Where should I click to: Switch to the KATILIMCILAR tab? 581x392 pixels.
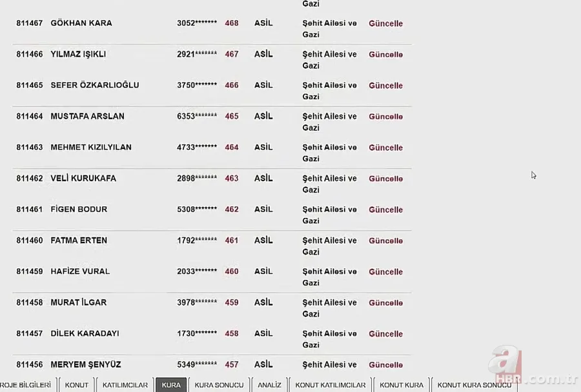pyautogui.click(x=125, y=385)
